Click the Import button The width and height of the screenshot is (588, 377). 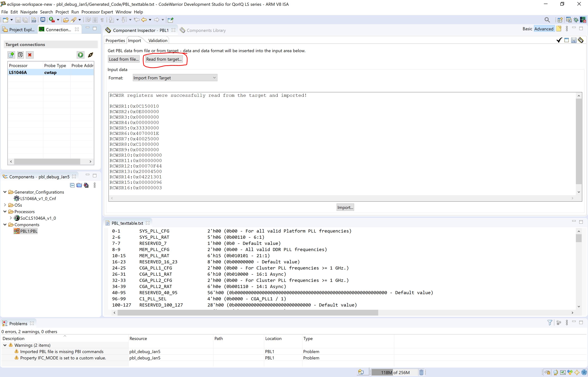point(345,207)
